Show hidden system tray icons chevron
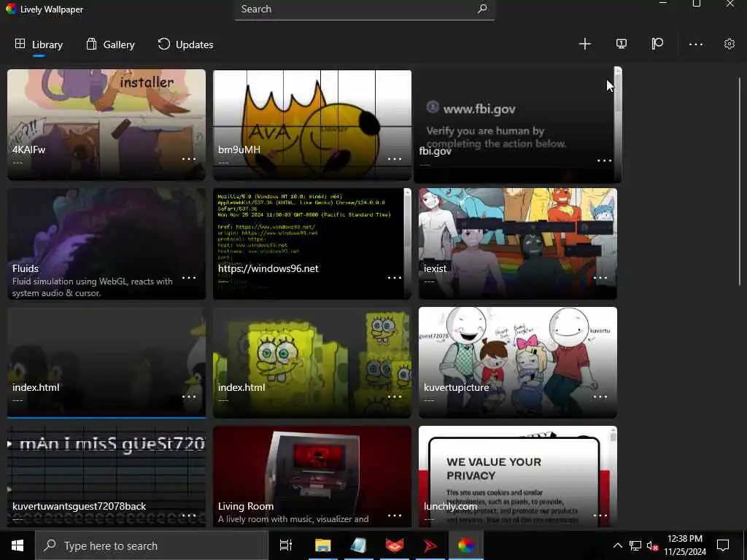 (617, 545)
